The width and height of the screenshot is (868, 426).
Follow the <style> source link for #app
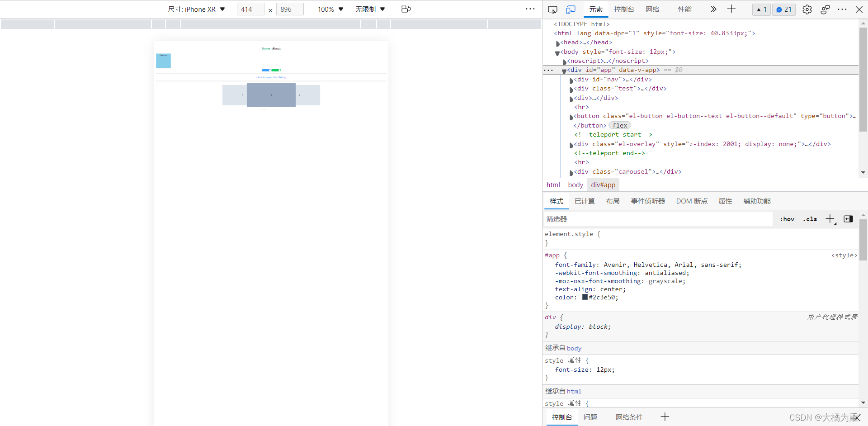pyautogui.click(x=844, y=256)
